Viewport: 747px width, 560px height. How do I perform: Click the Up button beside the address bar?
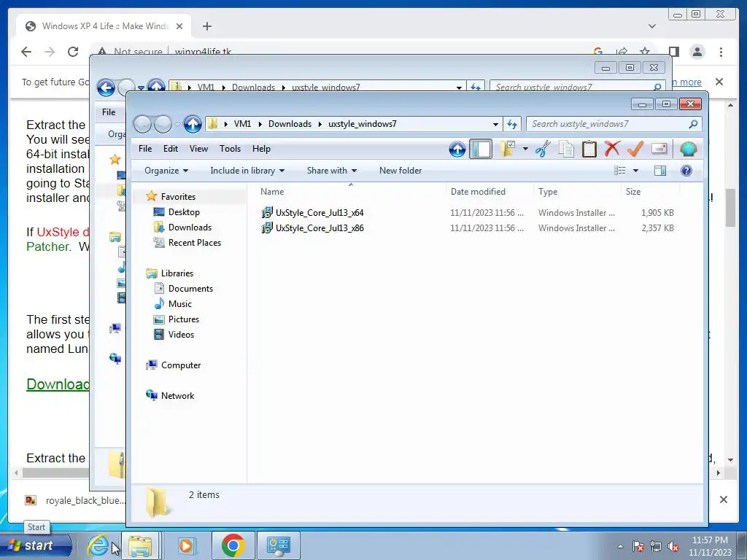[193, 124]
